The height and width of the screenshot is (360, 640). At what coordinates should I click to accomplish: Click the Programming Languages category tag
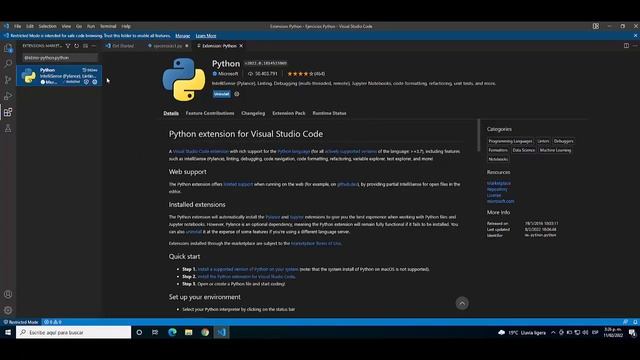point(510,141)
